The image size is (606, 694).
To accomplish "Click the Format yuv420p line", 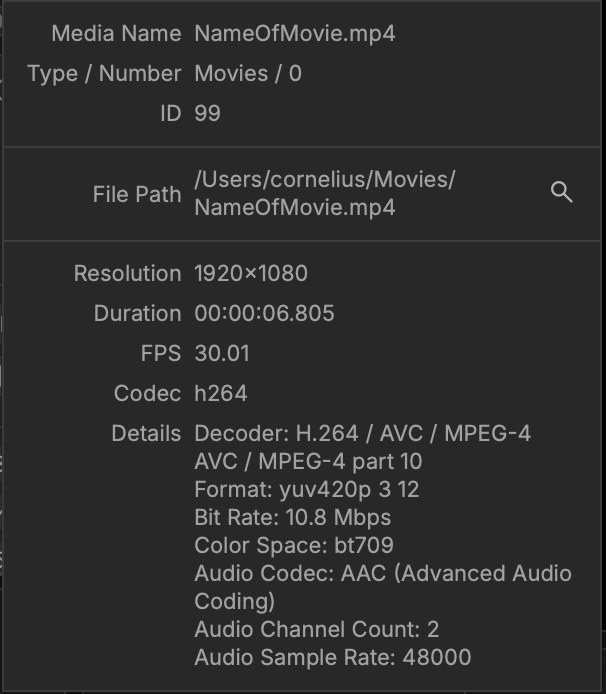I will [x=306, y=490].
